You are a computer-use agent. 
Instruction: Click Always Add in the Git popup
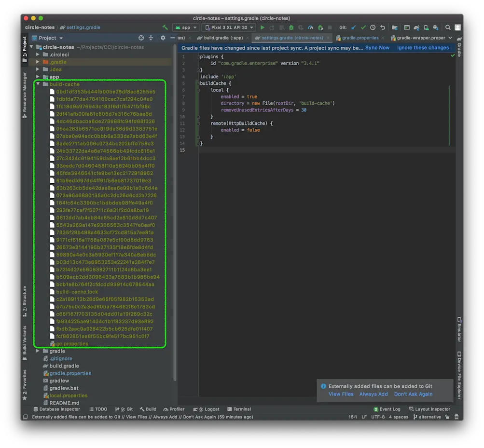[x=373, y=394]
